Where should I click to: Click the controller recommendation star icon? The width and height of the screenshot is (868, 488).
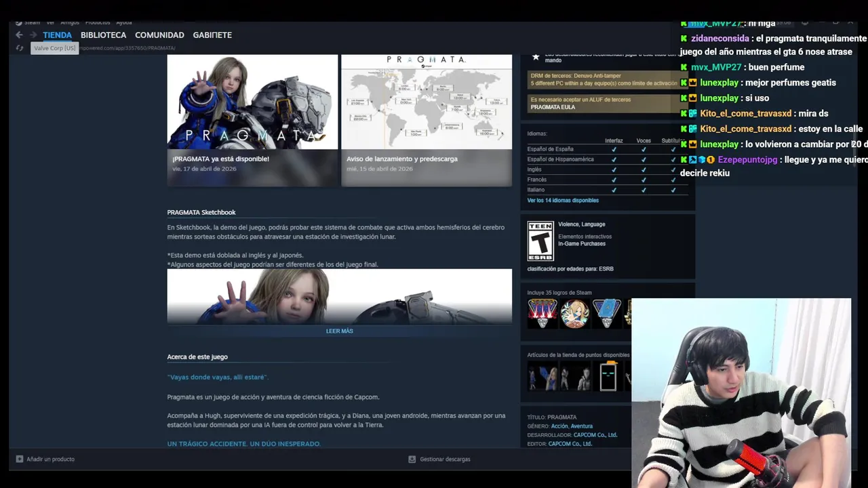536,57
